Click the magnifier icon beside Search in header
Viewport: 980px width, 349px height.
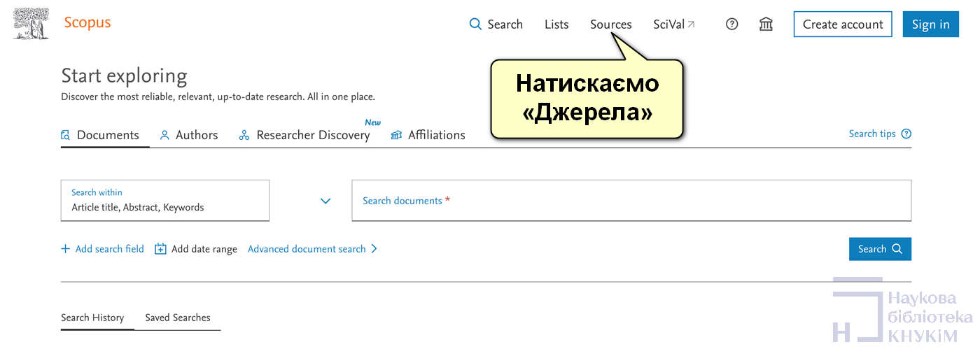coord(475,24)
